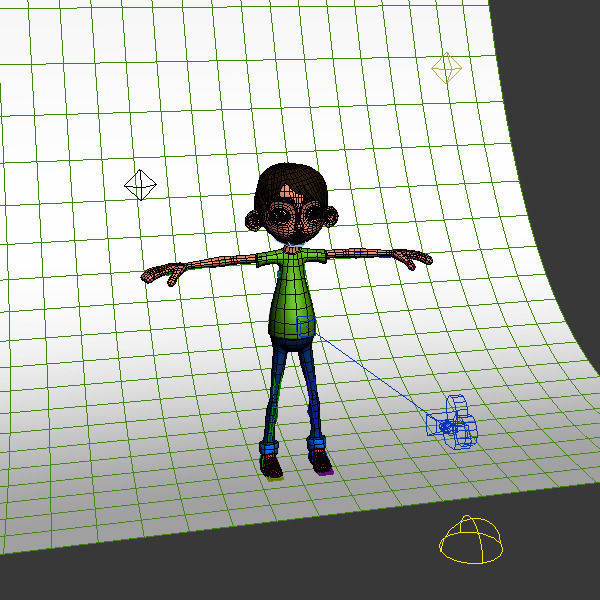Select the blue camera target square

306,326
